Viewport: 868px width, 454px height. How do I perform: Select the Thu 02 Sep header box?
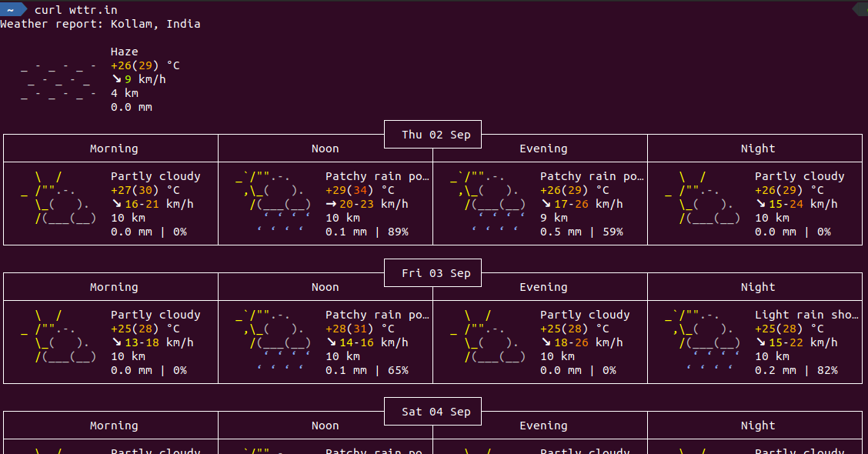(x=432, y=134)
